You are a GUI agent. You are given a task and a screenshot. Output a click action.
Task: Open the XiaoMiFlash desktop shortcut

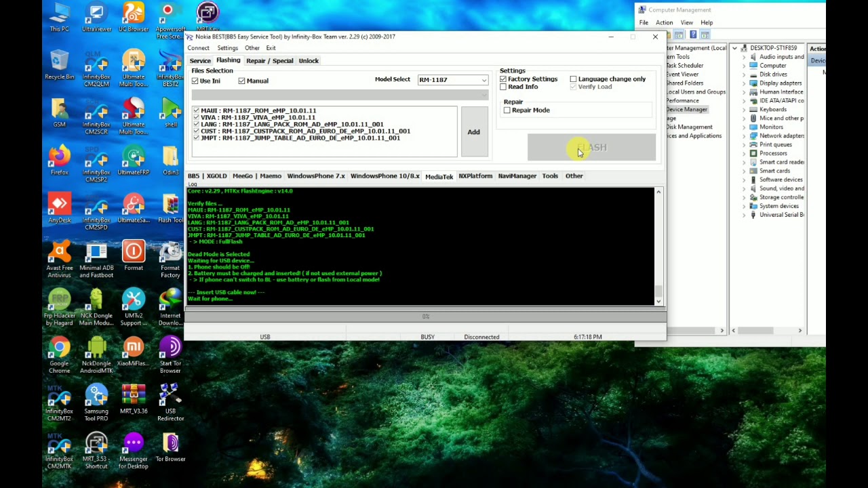click(134, 352)
